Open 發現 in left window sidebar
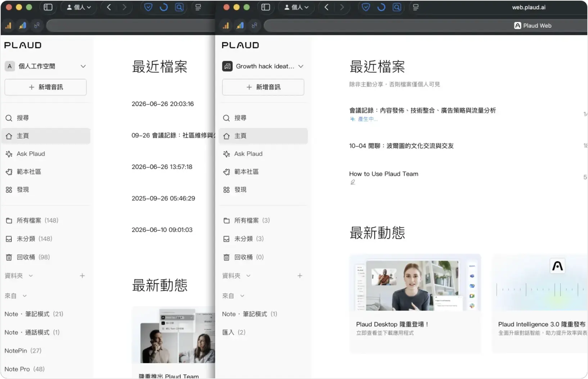This screenshot has width=588, height=379. point(46,189)
